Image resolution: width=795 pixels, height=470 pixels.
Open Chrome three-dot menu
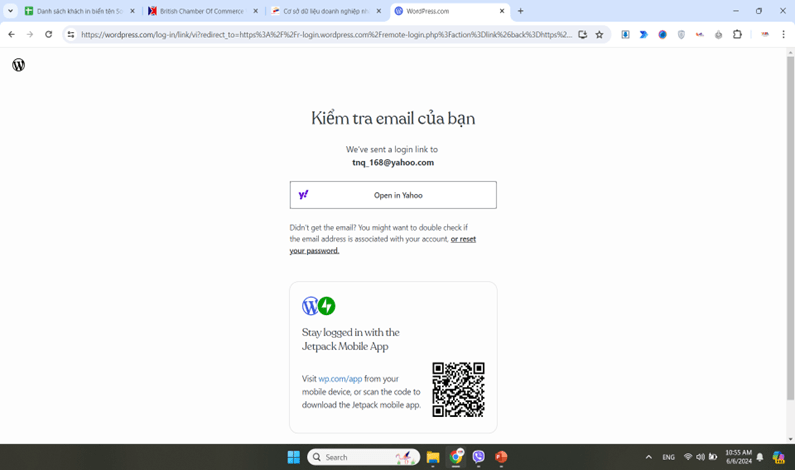[783, 34]
